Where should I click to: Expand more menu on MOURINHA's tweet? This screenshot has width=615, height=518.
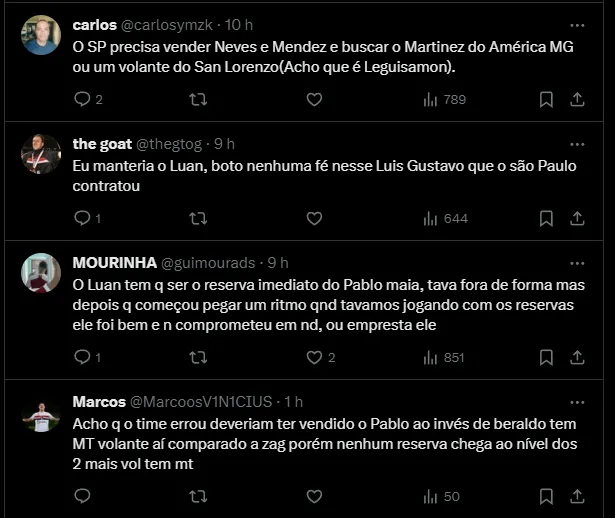point(577,263)
